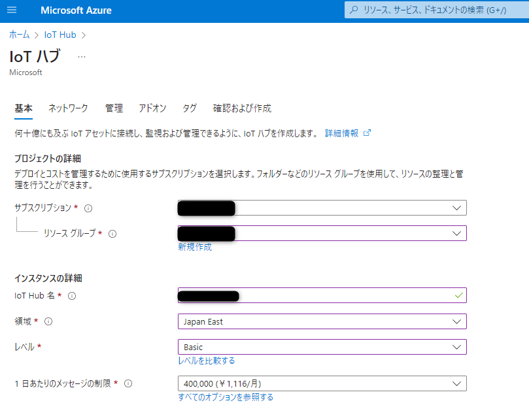The height and width of the screenshot is (420, 529).
Task: Switch to the タグ tab
Action: click(x=190, y=108)
